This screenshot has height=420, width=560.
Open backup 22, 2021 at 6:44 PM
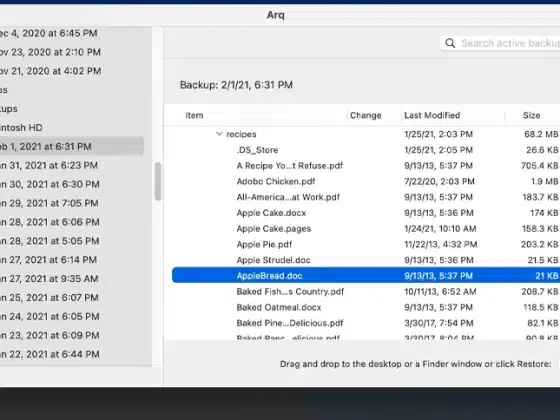(50, 354)
